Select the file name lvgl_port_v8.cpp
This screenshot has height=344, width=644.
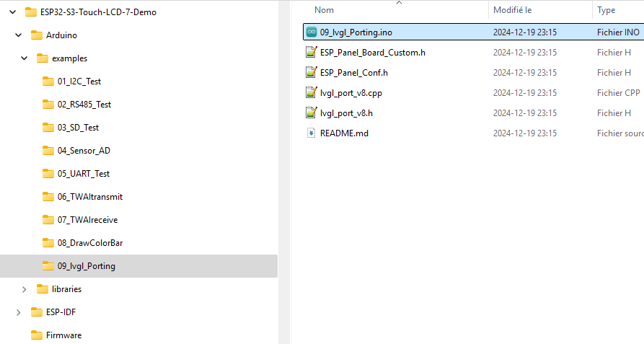tap(350, 93)
